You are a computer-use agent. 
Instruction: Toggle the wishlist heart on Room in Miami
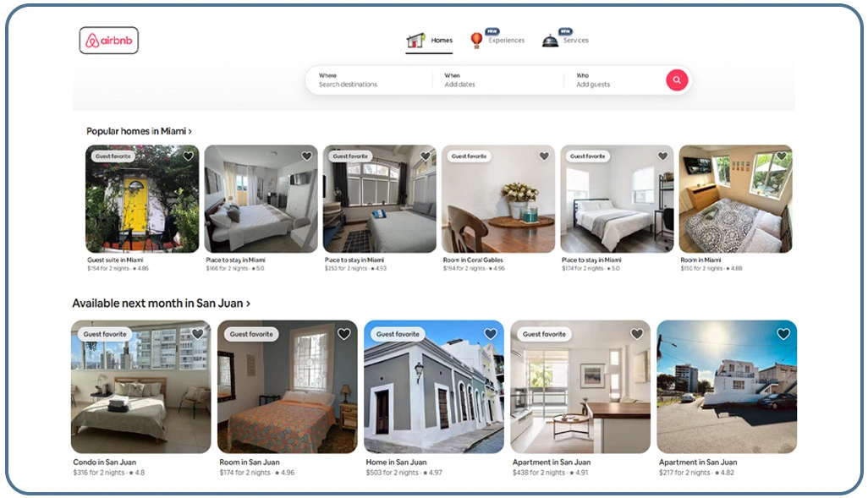tap(782, 156)
